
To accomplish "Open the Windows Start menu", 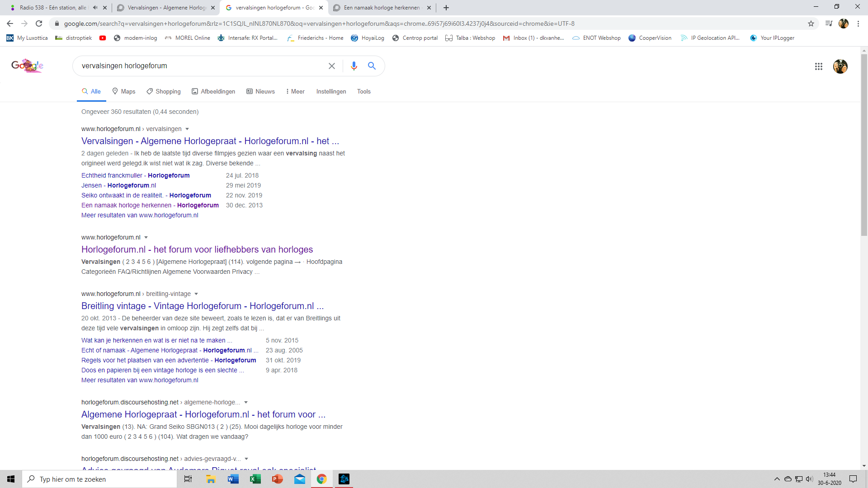I will 11,479.
